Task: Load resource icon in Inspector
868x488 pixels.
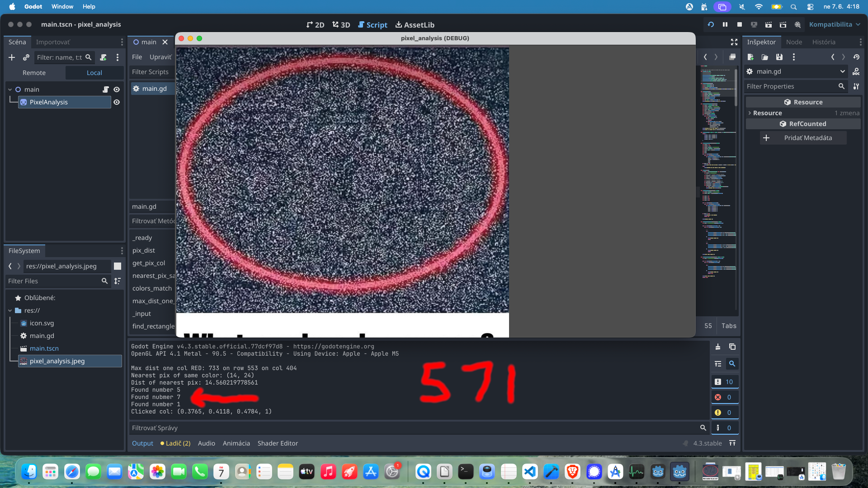Action: tap(765, 57)
